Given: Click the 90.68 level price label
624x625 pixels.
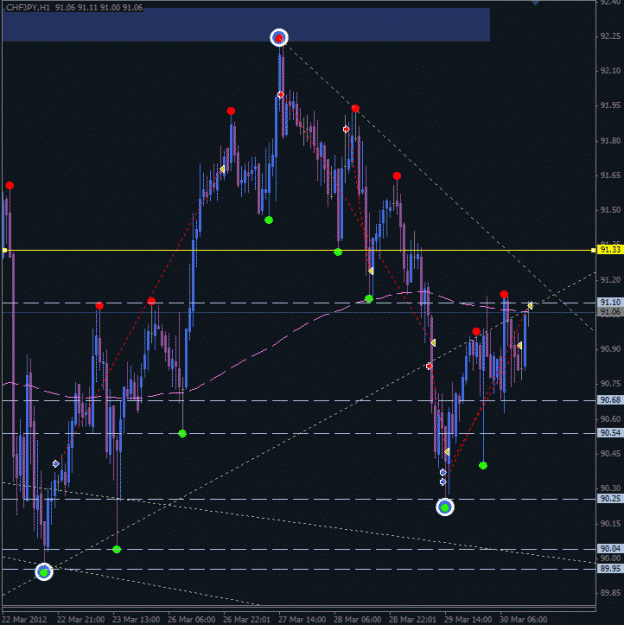Looking at the screenshot, I should [x=610, y=400].
